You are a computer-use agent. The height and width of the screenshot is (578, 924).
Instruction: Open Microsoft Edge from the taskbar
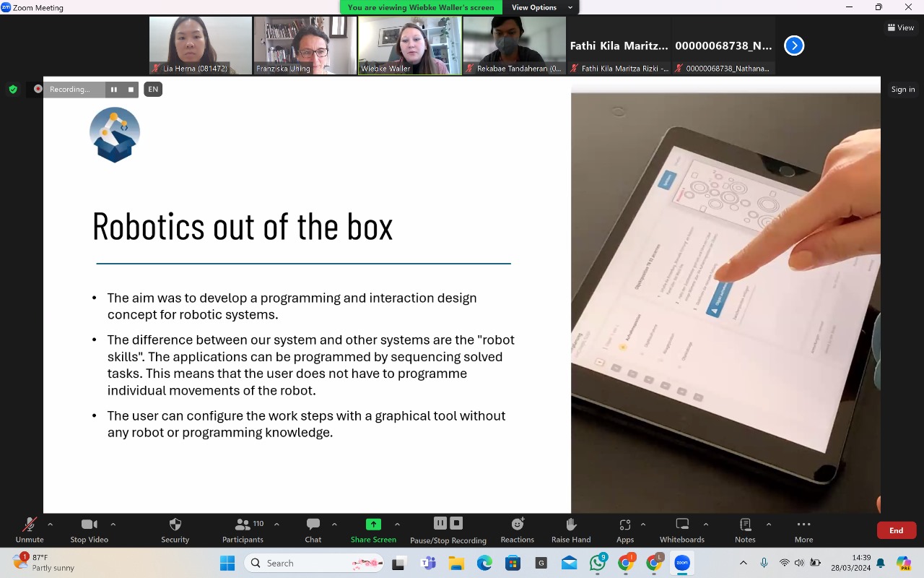pyautogui.click(x=484, y=563)
